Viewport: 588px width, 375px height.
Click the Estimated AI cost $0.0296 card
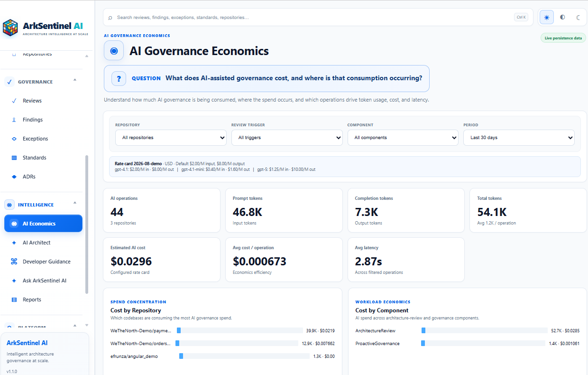pyautogui.click(x=162, y=260)
